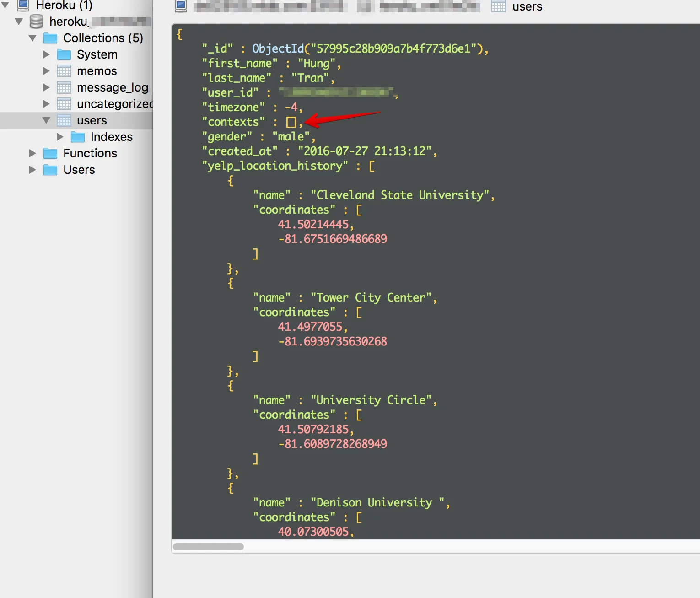Click the horizontal scrollbar thumb
Image resolution: width=700 pixels, height=598 pixels.
208,547
